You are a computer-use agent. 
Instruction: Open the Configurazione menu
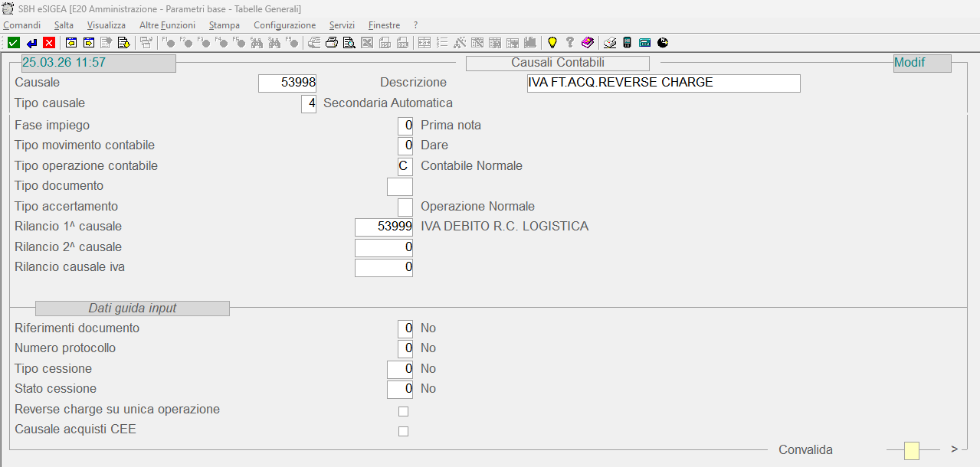284,25
